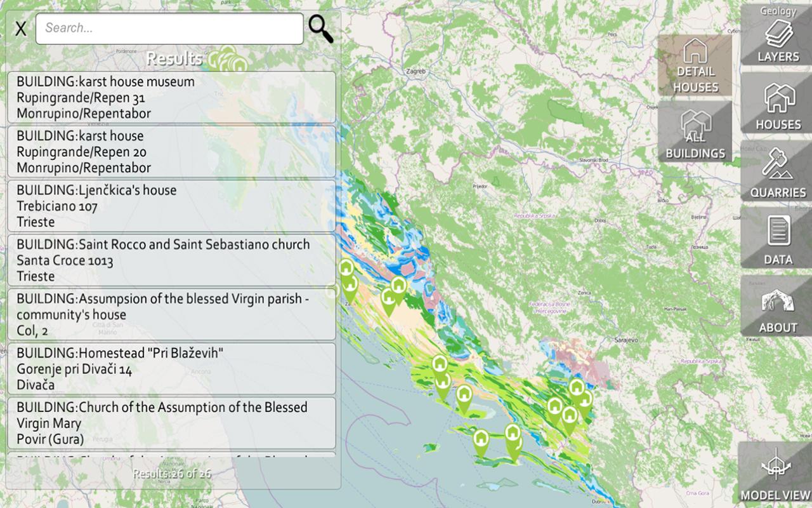Open the parish community's house result in Col
Viewport: 812px width, 508px height.
pos(171,314)
